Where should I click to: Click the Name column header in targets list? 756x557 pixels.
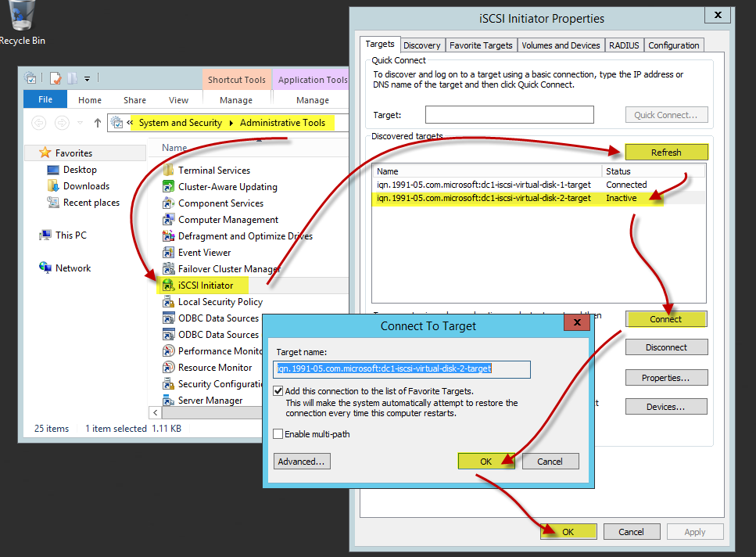pos(487,171)
